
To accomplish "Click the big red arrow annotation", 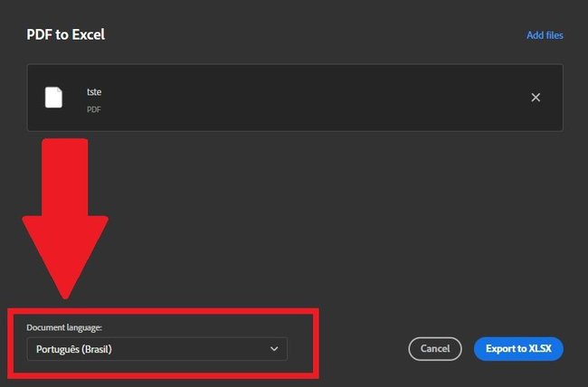I will (x=65, y=219).
